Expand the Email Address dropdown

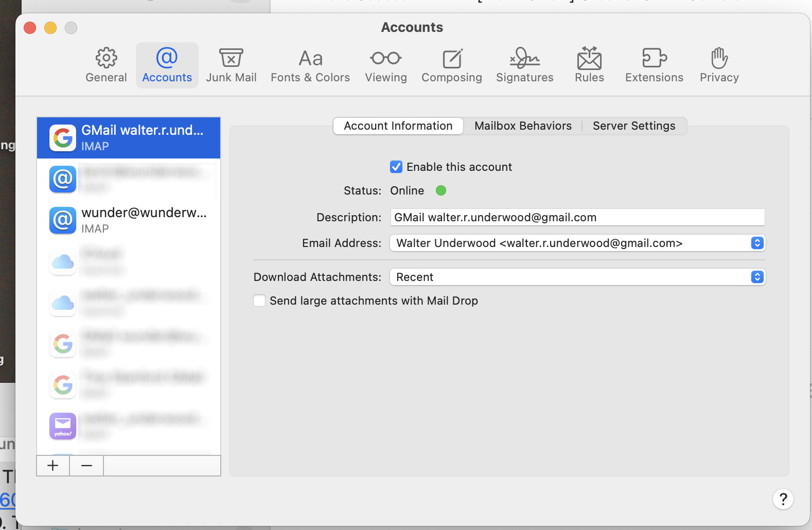pos(577,243)
